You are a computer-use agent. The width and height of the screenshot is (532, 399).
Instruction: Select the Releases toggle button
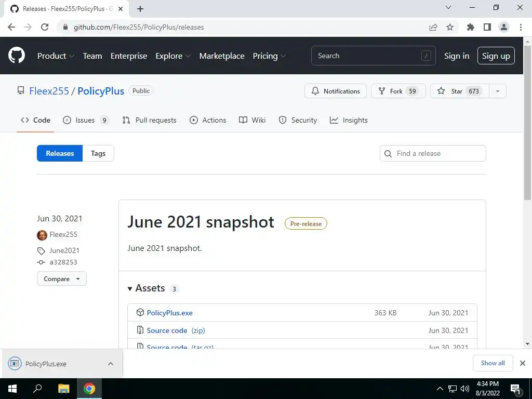(x=60, y=153)
